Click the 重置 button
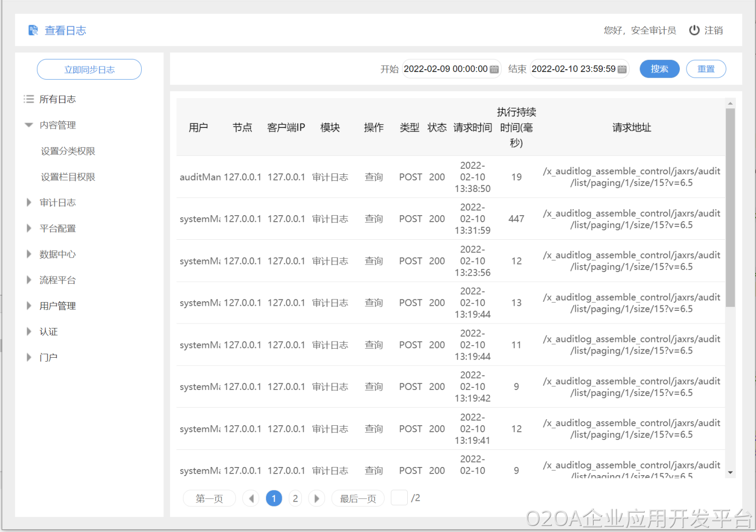 point(706,69)
